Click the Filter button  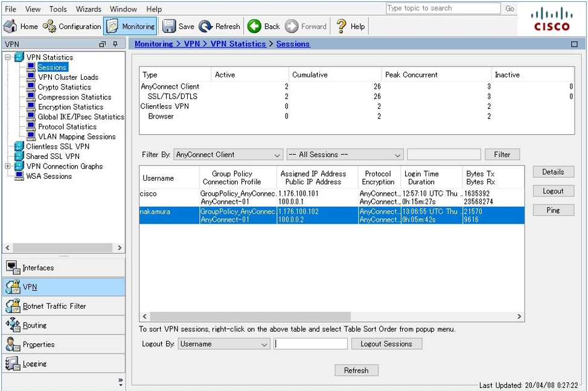pyautogui.click(x=502, y=155)
